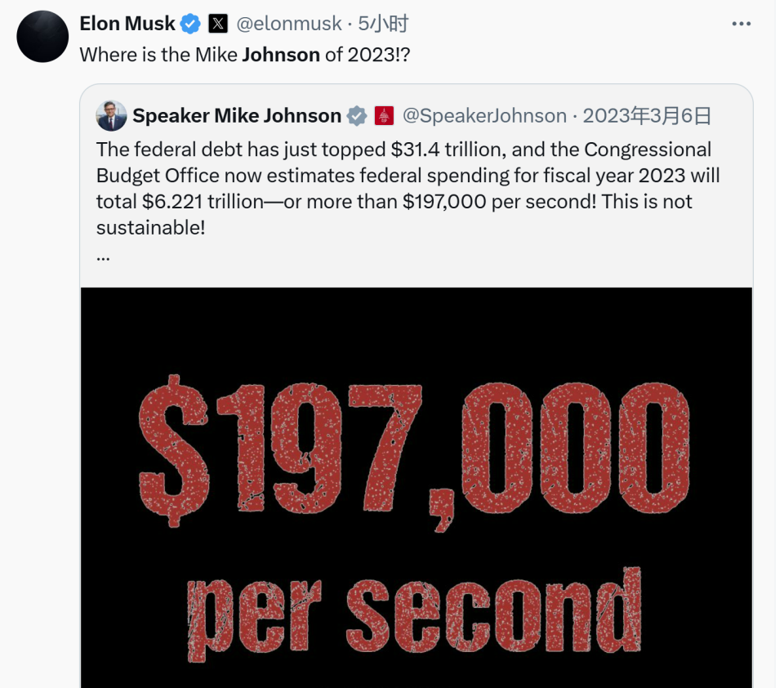Open Elon Musk's dark profile avatar
Viewport: 784px width, 688px height.
pyautogui.click(x=42, y=37)
